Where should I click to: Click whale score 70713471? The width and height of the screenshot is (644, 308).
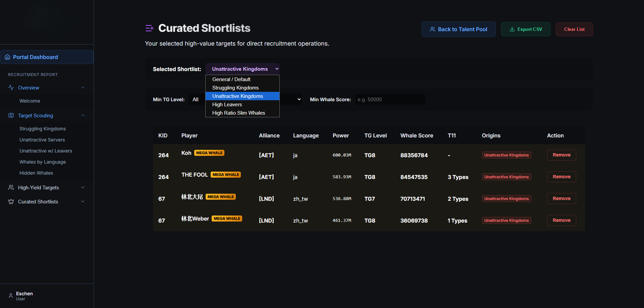click(x=413, y=199)
